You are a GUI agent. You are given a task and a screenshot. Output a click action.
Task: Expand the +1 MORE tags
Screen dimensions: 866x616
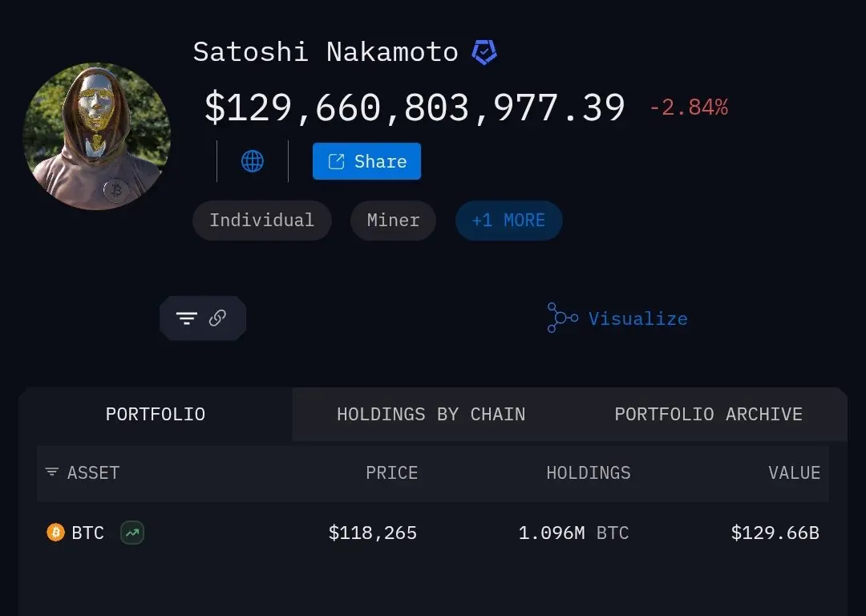coord(508,221)
